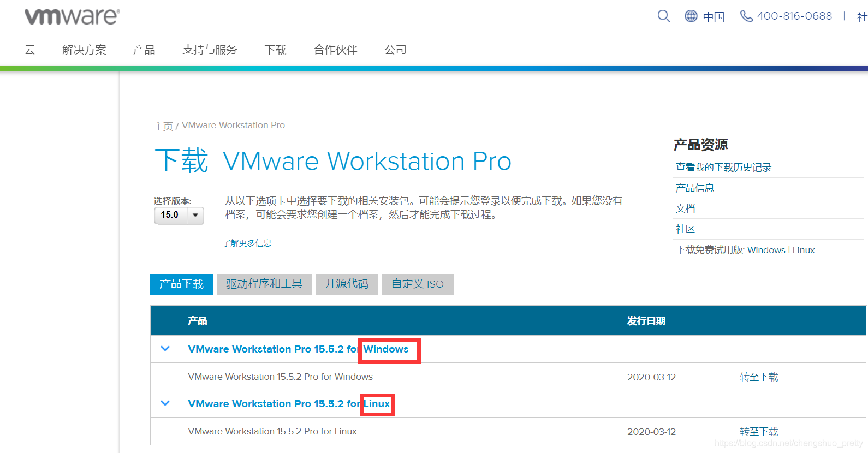Viewport: 868px width, 453px height.
Task: Switch to the 驱动程序和工具 tab
Action: (264, 284)
